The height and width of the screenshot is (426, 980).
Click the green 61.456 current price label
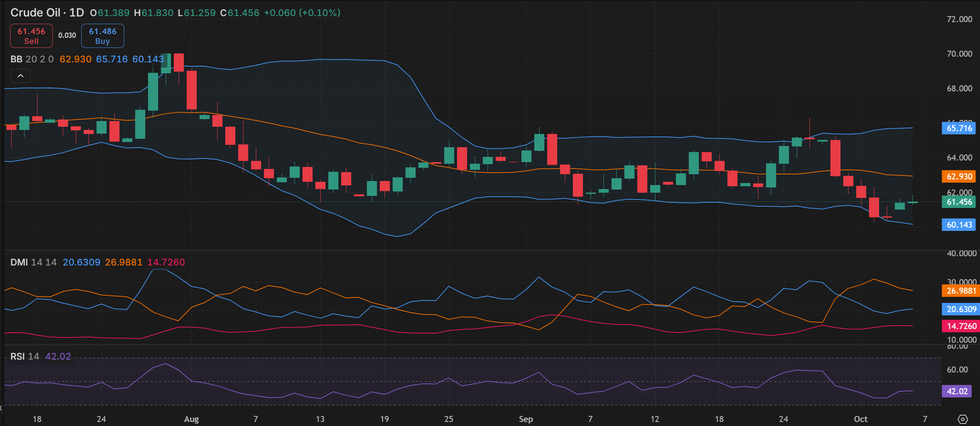[x=959, y=202]
